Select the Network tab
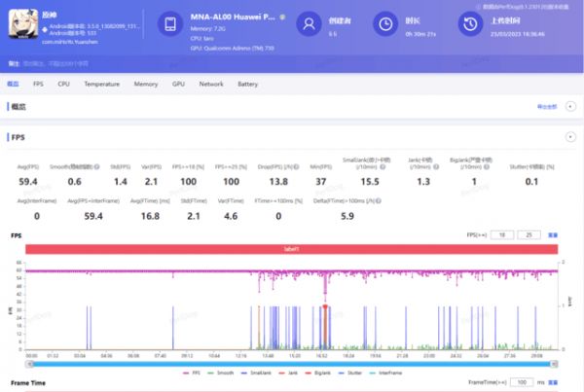This screenshot has height=392, width=584. coord(211,85)
